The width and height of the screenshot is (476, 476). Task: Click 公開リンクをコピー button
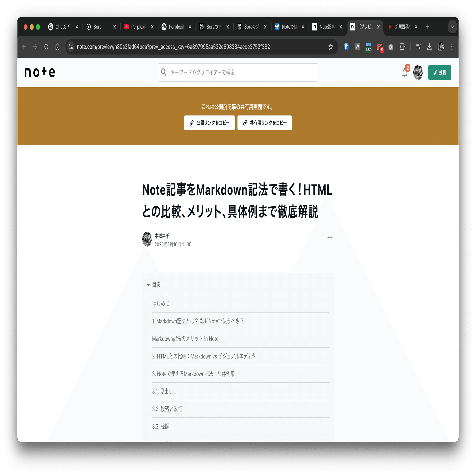point(209,123)
